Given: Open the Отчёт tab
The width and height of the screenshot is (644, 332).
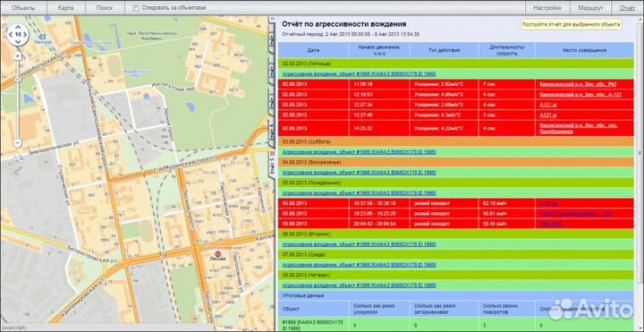Looking at the screenshot, I should click(x=627, y=8).
